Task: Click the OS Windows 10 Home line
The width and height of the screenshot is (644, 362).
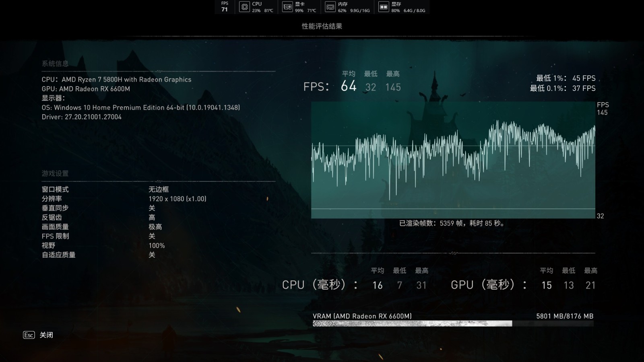Action: pos(141,107)
